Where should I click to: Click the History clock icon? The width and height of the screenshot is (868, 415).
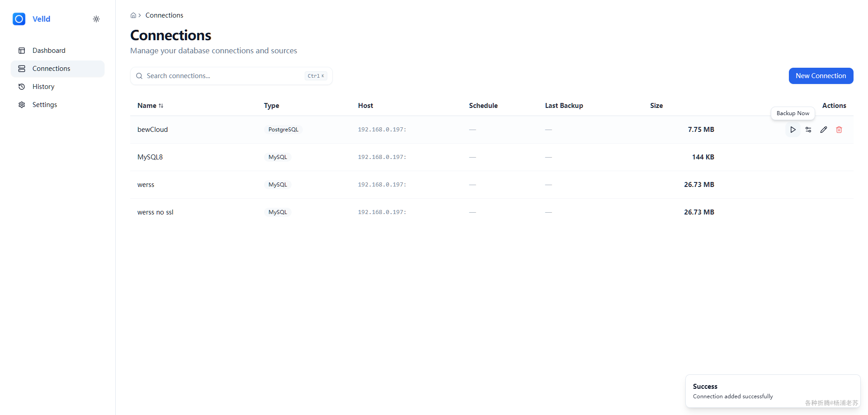click(x=22, y=87)
